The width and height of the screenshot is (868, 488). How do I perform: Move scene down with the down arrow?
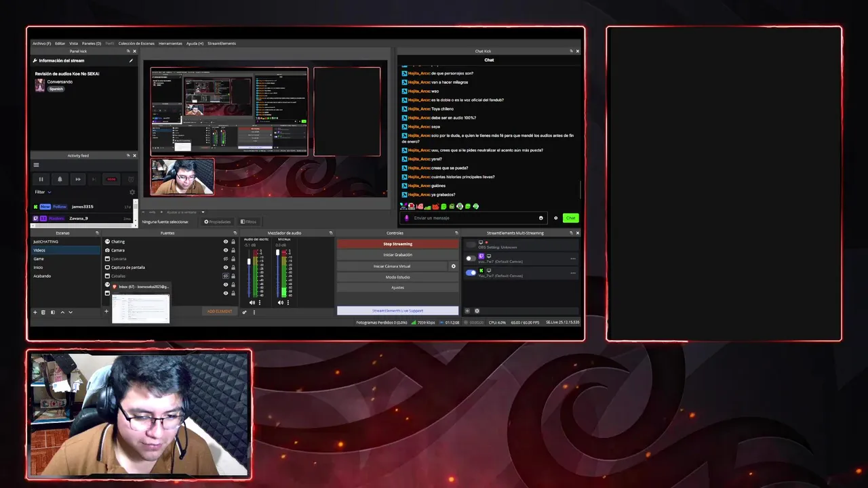coord(71,312)
